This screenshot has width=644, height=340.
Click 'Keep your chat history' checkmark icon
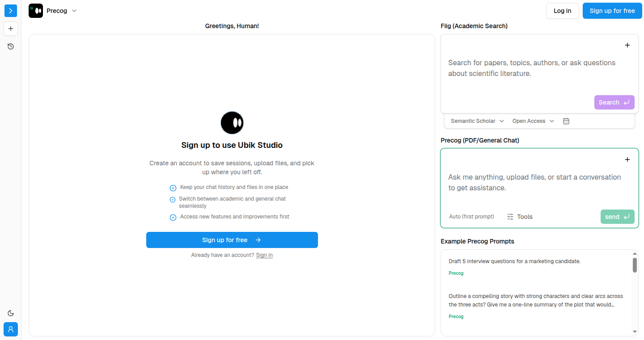tap(173, 188)
